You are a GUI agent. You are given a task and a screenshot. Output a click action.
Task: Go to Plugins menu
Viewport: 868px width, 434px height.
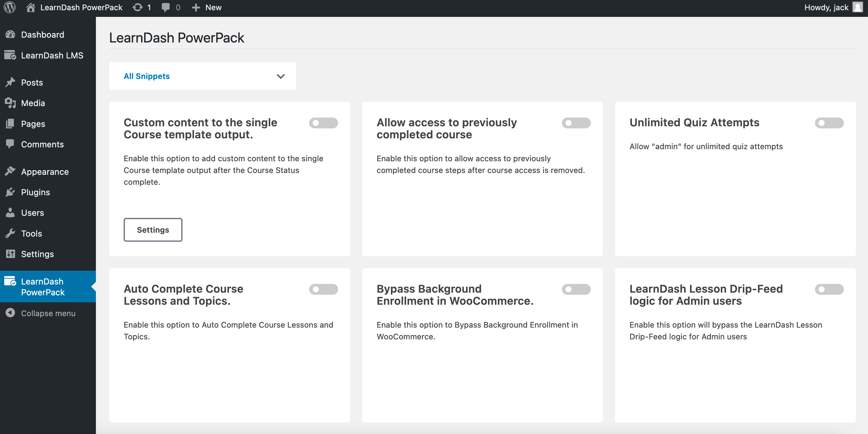(x=48, y=192)
